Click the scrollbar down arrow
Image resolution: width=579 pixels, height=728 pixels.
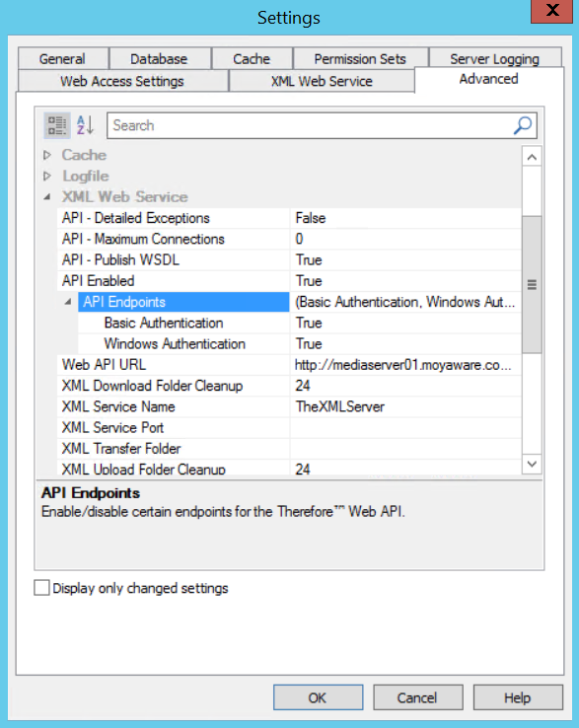[532, 464]
